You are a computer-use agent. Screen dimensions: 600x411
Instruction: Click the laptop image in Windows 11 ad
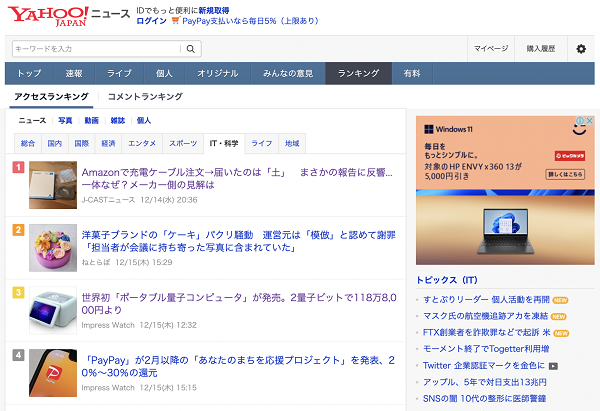coord(505,231)
